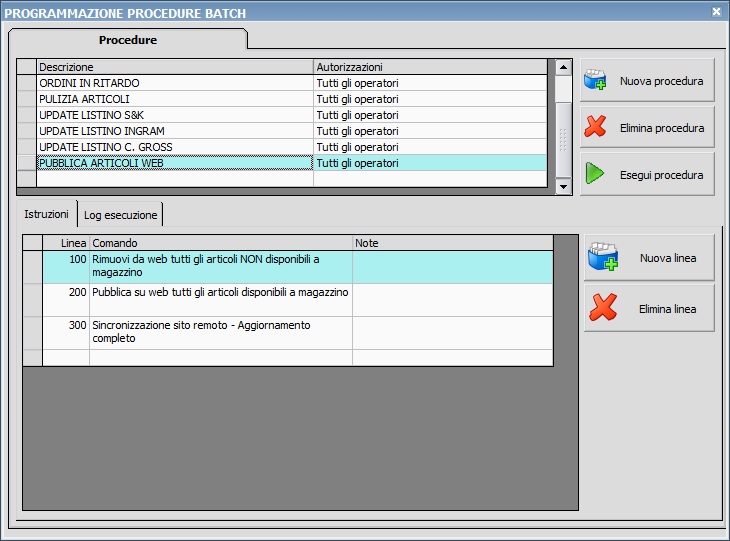730x541 pixels.
Task: Close the Programmazione Procedure Batch window
Action: (716, 12)
